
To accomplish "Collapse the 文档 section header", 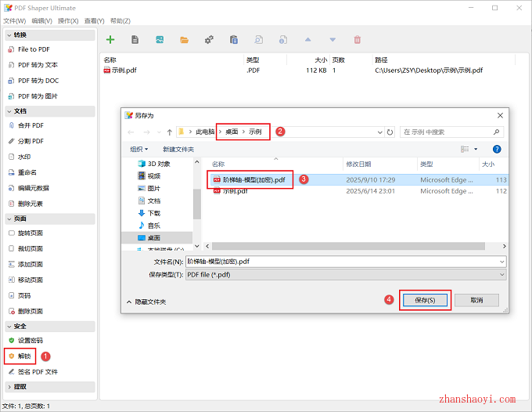I will tap(50, 111).
